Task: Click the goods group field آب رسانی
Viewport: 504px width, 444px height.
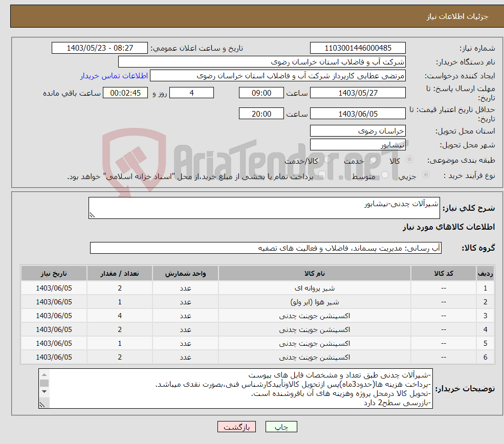Action: [x=266, y=248]
